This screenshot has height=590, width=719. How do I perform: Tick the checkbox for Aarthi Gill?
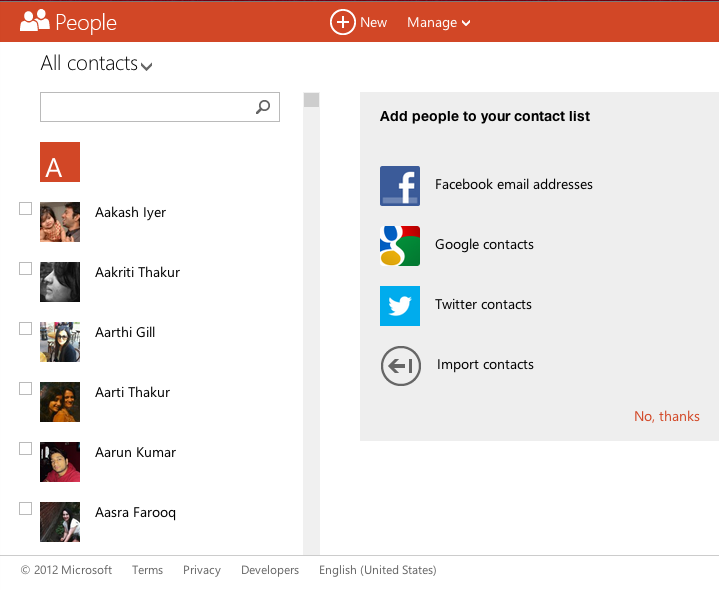pos(25,329)
